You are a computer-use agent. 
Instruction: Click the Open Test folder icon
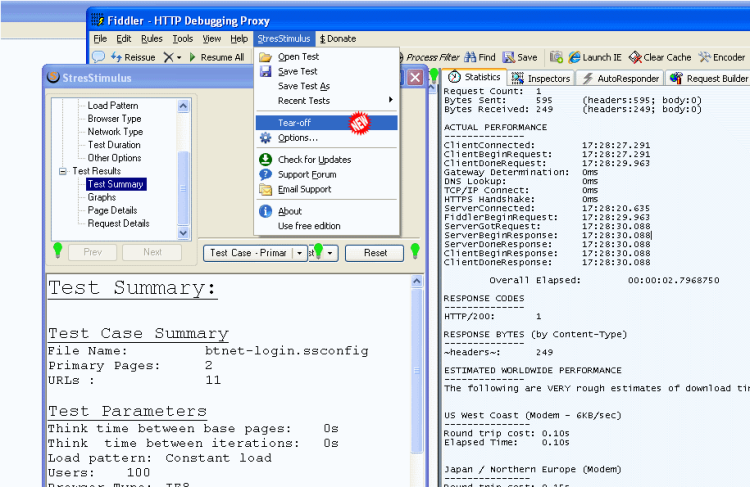point(265,57)
